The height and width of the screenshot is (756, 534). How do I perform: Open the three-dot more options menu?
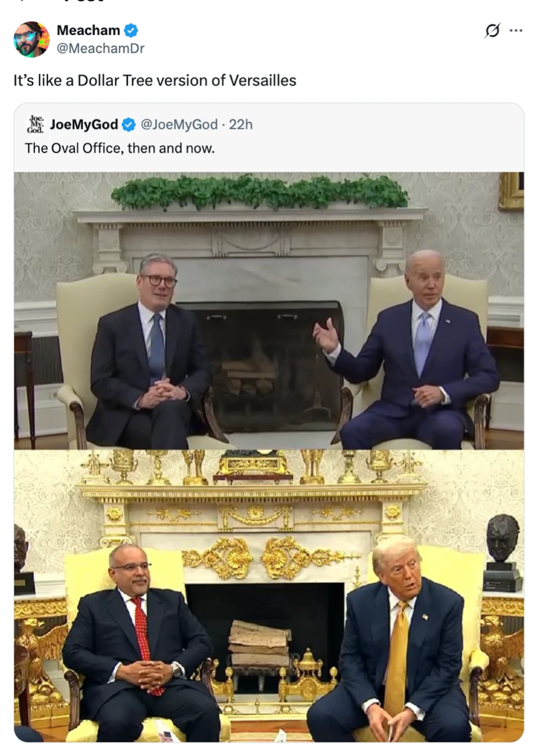coord(516,30)
